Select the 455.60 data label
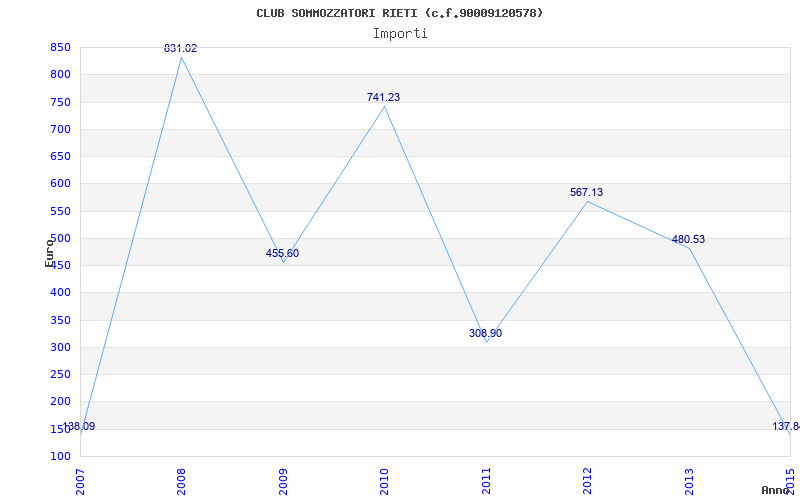The image size is (800, 500). [x=282, y=253]
